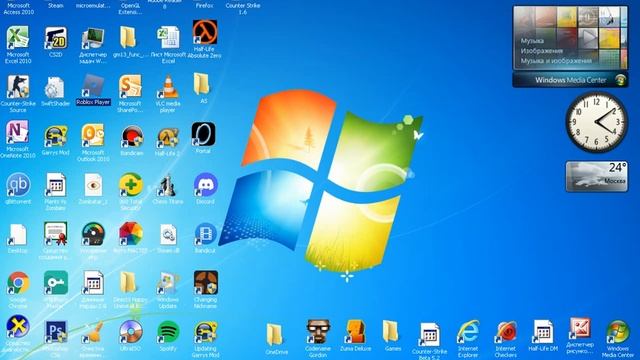Select the Codename Gordon shortcut
Viewport: 640px width, 360px height.
point(318,332)
